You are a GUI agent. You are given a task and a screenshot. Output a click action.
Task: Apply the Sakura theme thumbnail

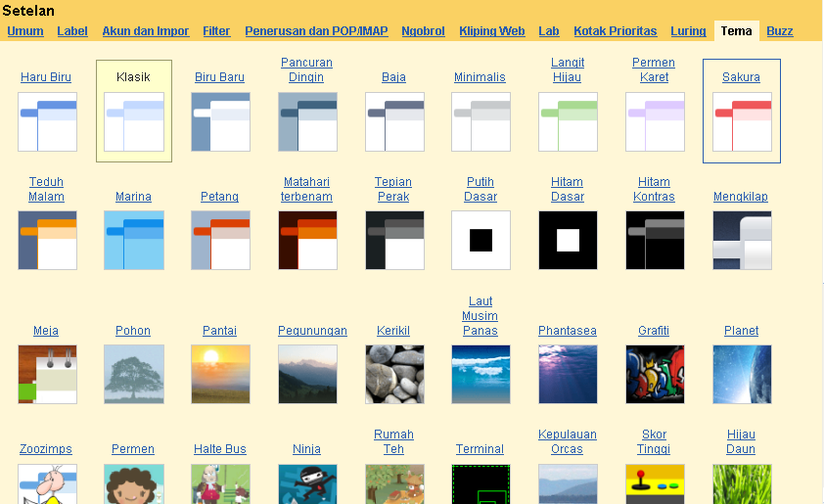click(742, 122)
